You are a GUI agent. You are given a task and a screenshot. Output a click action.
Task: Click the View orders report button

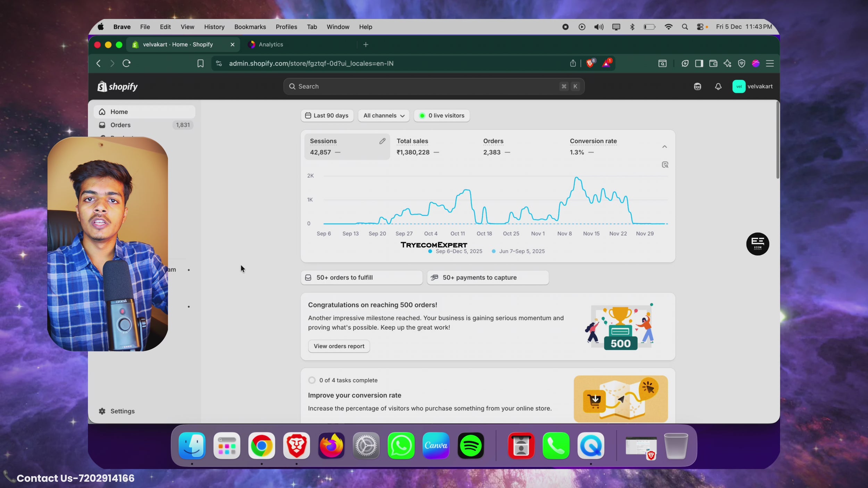pos(339,346)
